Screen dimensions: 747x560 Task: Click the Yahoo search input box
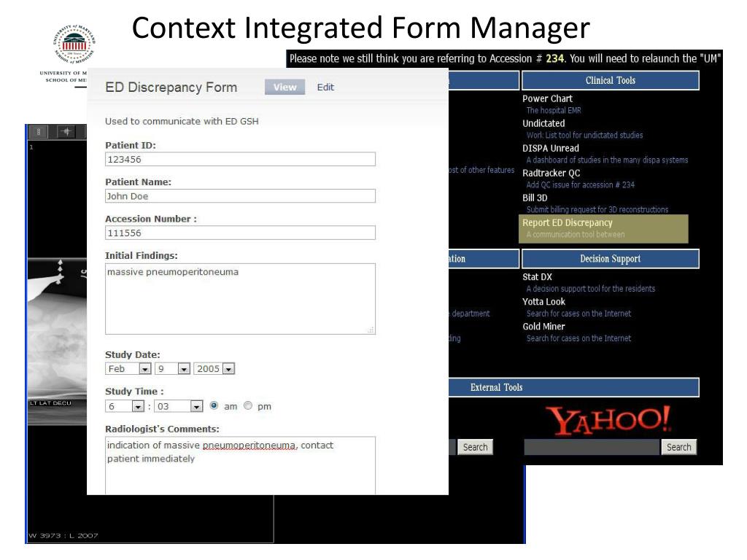pyautogui.click(x=592, y=447)
